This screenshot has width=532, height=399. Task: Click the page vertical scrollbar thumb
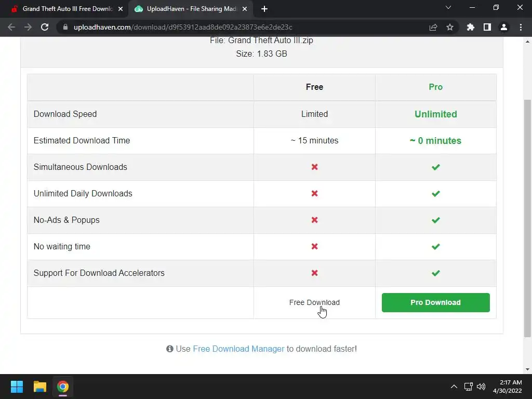coord(527,218)
